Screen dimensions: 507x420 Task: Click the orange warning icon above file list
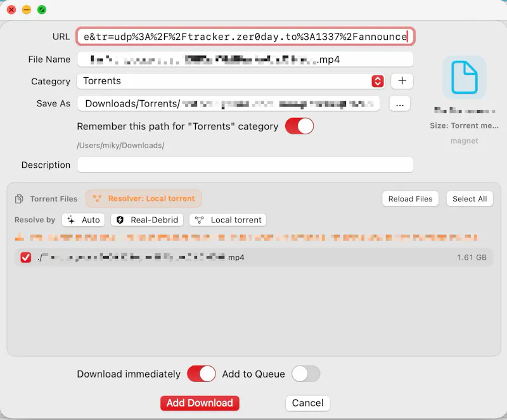(x=20, y=237)
